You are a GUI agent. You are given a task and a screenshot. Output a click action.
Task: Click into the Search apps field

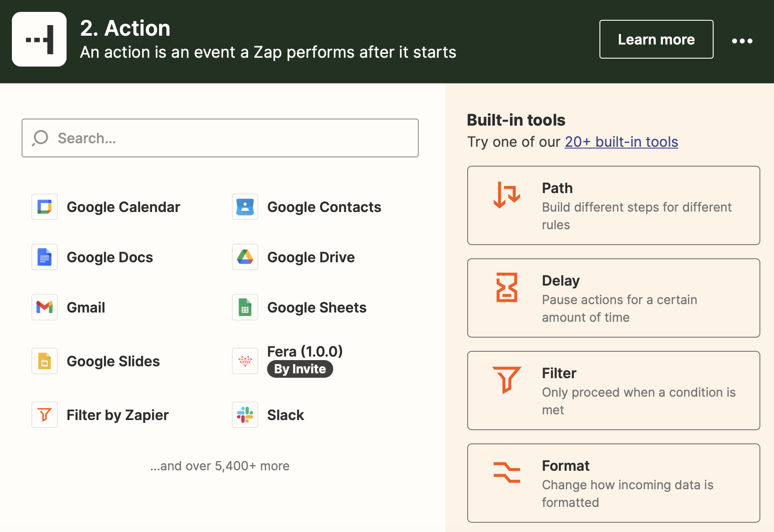pyautogui.click(x=220, y=138)
